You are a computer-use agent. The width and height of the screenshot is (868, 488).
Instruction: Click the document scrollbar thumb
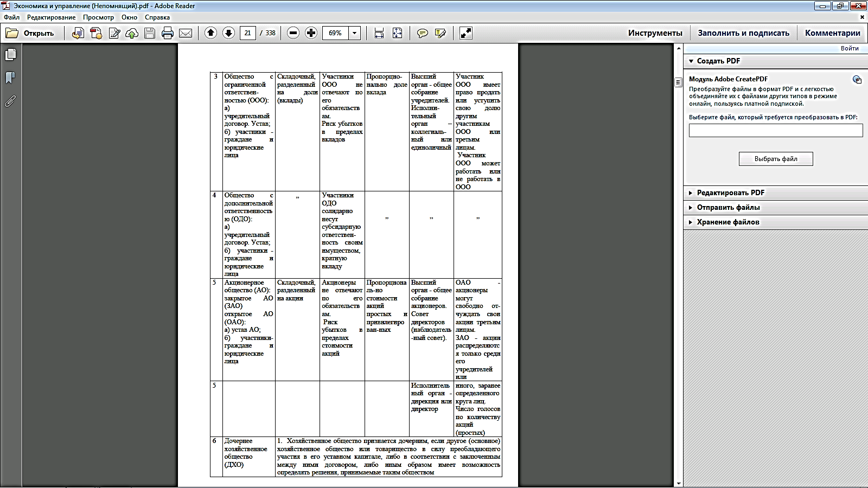(x=678, y=82)
